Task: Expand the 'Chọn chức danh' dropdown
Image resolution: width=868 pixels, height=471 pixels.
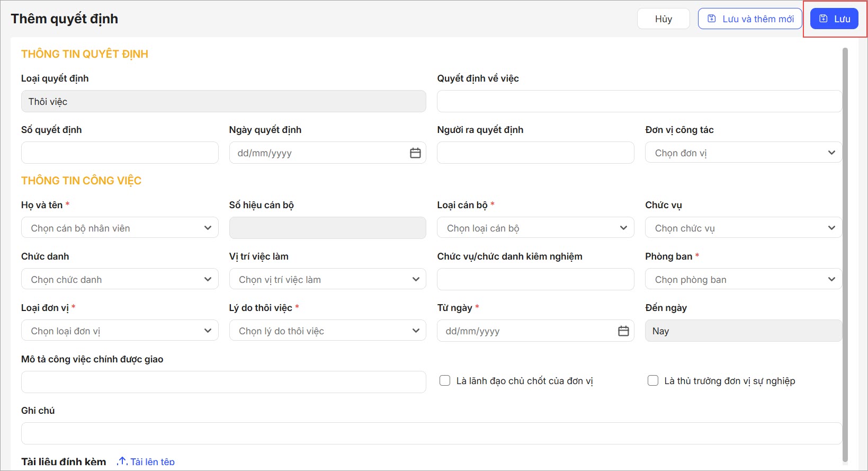Action: click(120, 279)
